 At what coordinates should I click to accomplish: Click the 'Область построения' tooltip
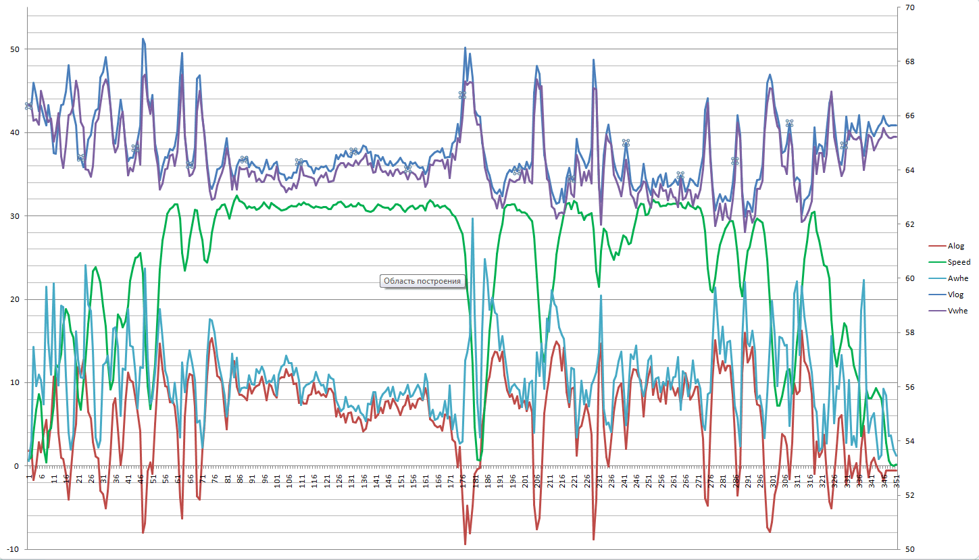[x=422, y=282]
